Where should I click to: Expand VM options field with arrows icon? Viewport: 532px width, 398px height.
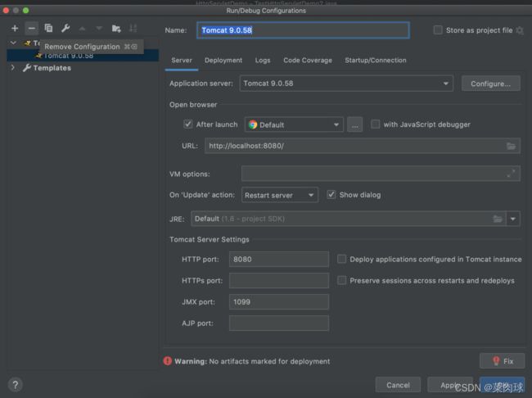511,174
